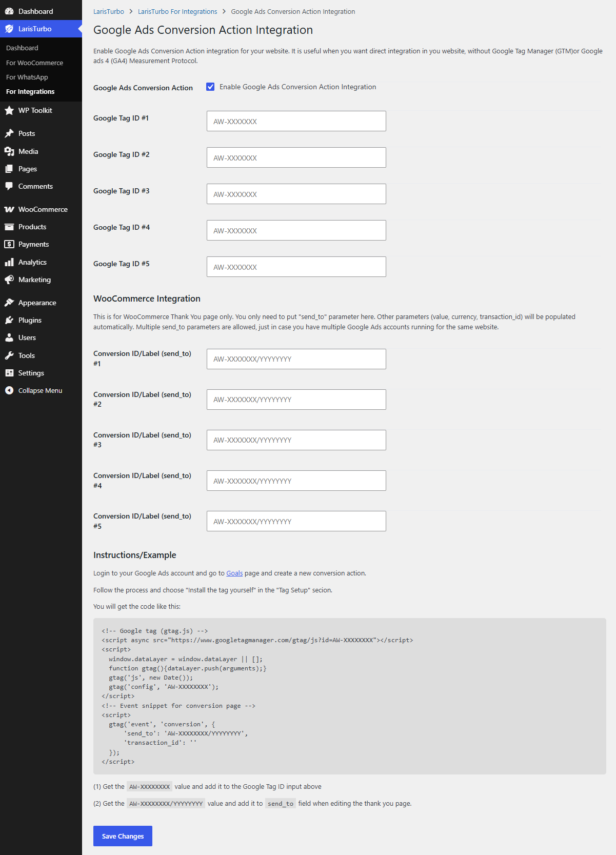Viewport: 616px width, 855px height.
Task: Open the Posts menu label
Action: pyautogui.click(x=27, y=133)
